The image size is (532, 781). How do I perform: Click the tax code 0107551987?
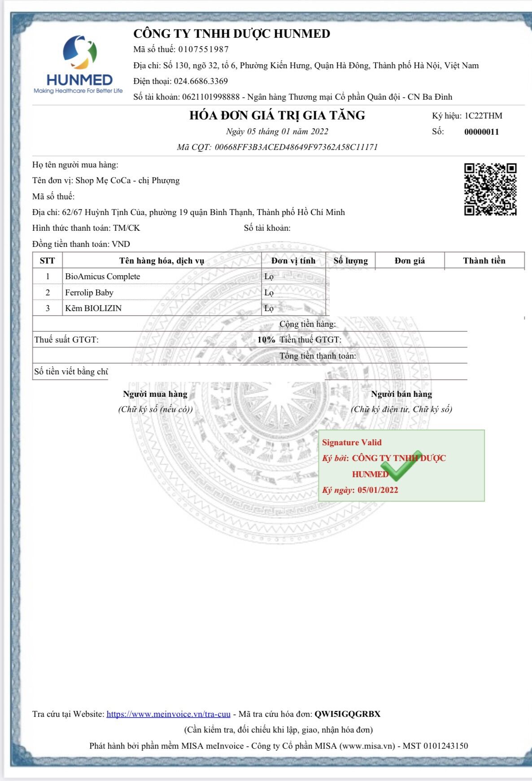tap(204, 49)
